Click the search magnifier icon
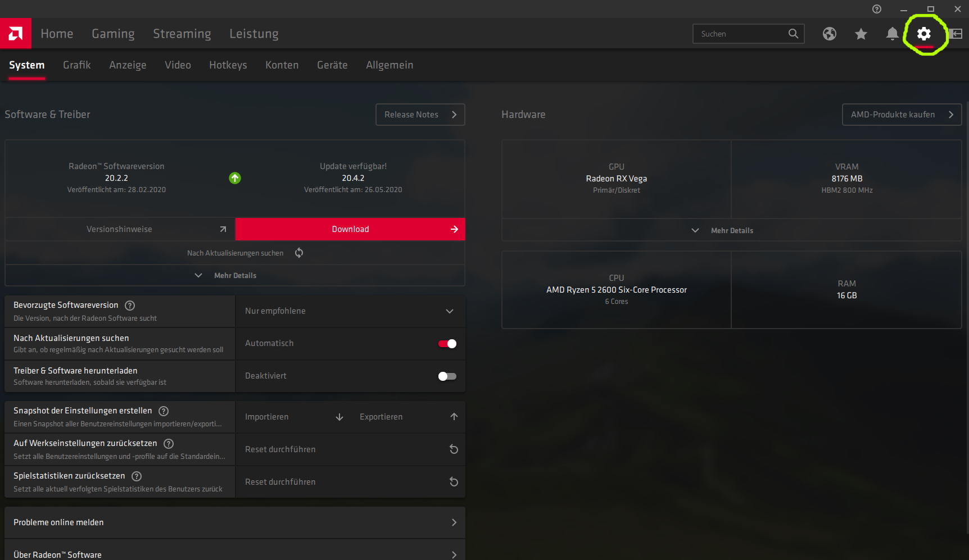Image resolution: width=969 pixels, height=560 pixels. [793, 34]
